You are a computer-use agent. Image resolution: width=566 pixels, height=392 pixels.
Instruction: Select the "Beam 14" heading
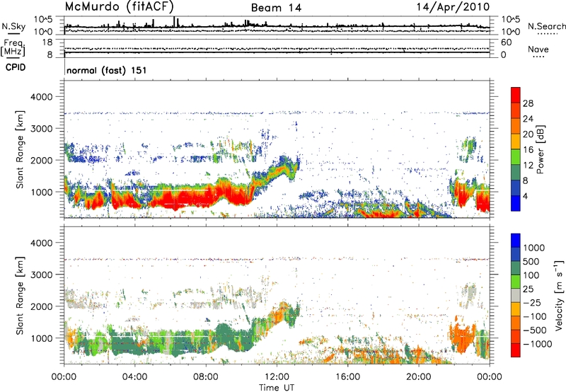click(276, 8)
